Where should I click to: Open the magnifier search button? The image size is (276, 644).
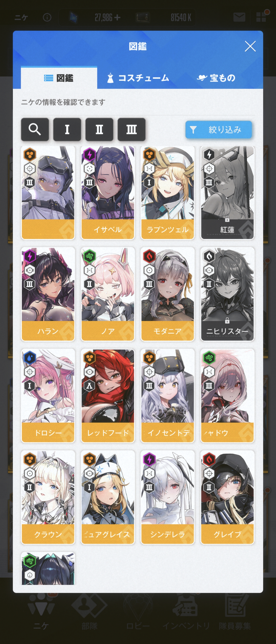point(35,129)
